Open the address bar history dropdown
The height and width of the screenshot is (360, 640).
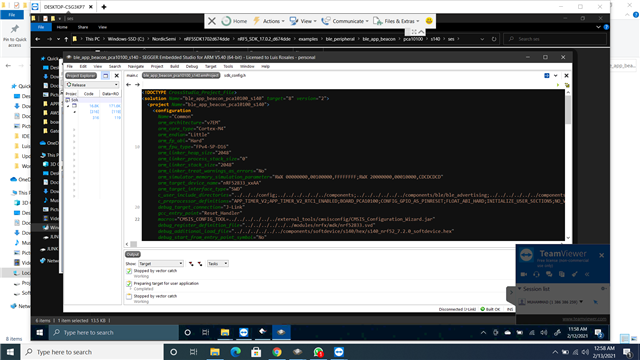[482, 39]
